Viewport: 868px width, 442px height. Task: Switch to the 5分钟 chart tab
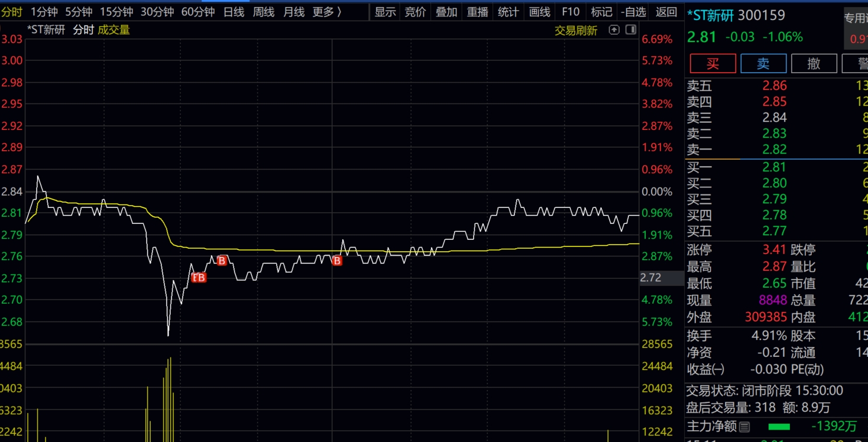coord(79,12)
